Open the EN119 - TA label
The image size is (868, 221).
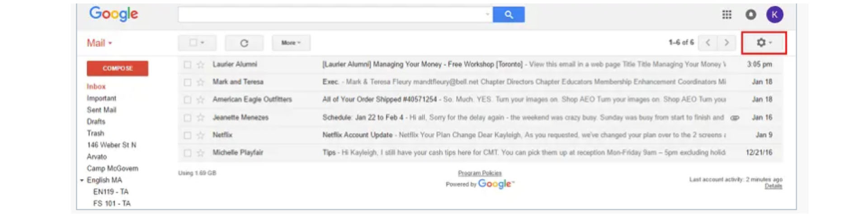coord(111,192)
